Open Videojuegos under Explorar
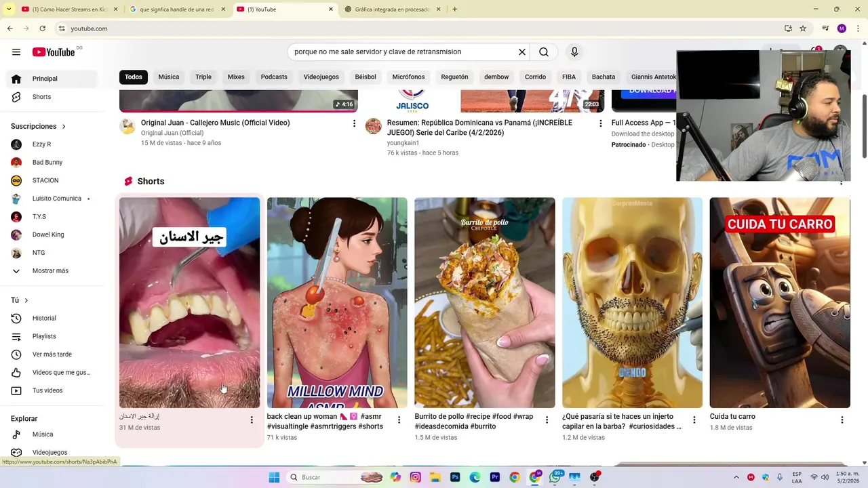 pos(53,452)
